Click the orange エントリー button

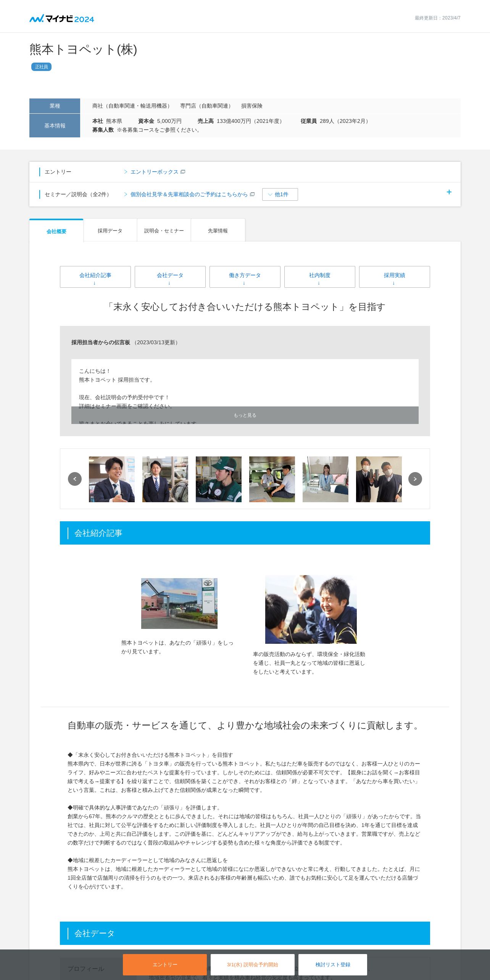(x=165, y=964)
